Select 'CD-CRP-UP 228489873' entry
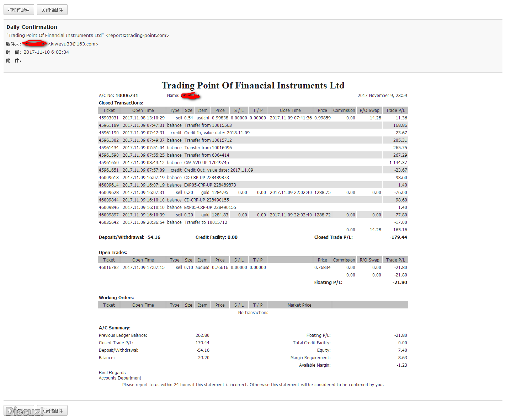The image size is (506, 420). (207, 178)
